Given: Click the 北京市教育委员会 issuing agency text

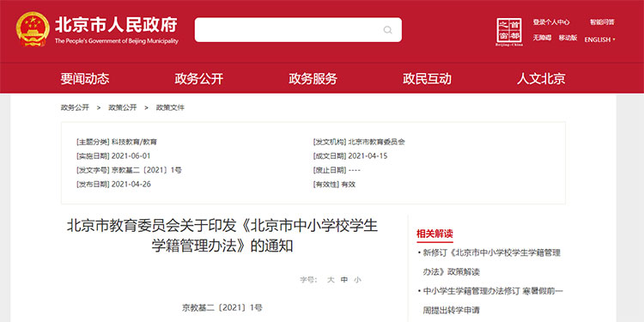Looking at the screenshot, I should [377, 142].
